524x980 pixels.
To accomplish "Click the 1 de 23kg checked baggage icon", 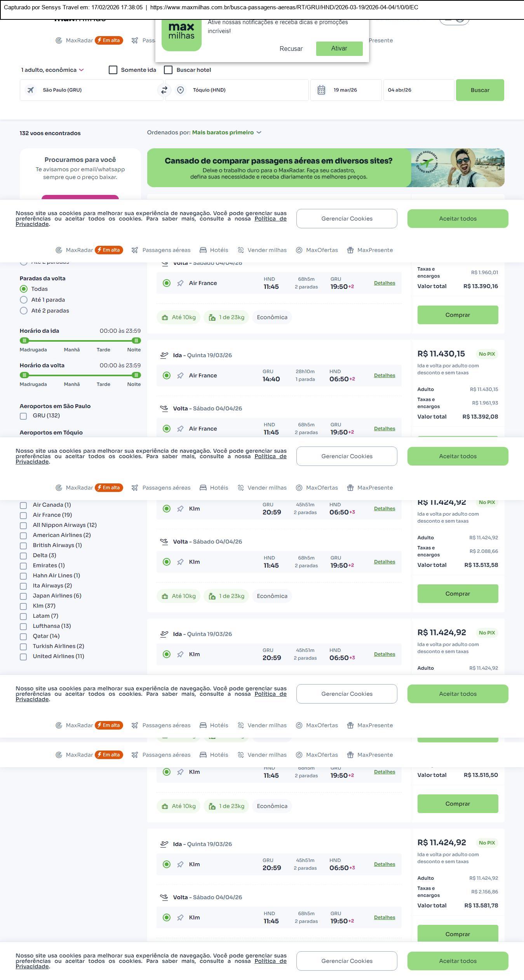I will pos(212,318).
